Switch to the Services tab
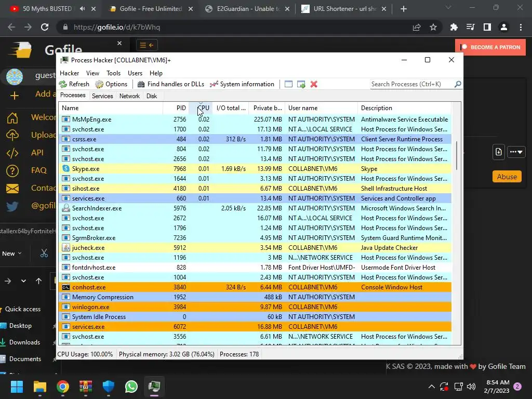This screenshot has width=532, height=399. [102, 96]
